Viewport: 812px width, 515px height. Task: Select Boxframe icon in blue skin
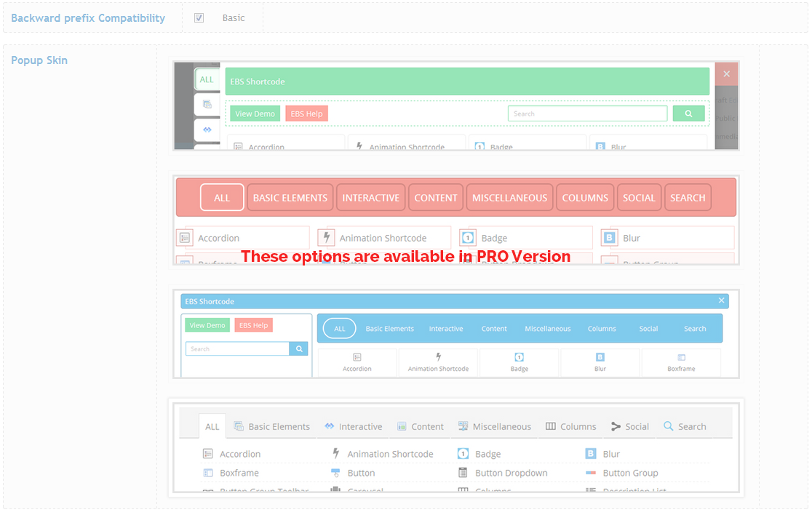[681, 357]
